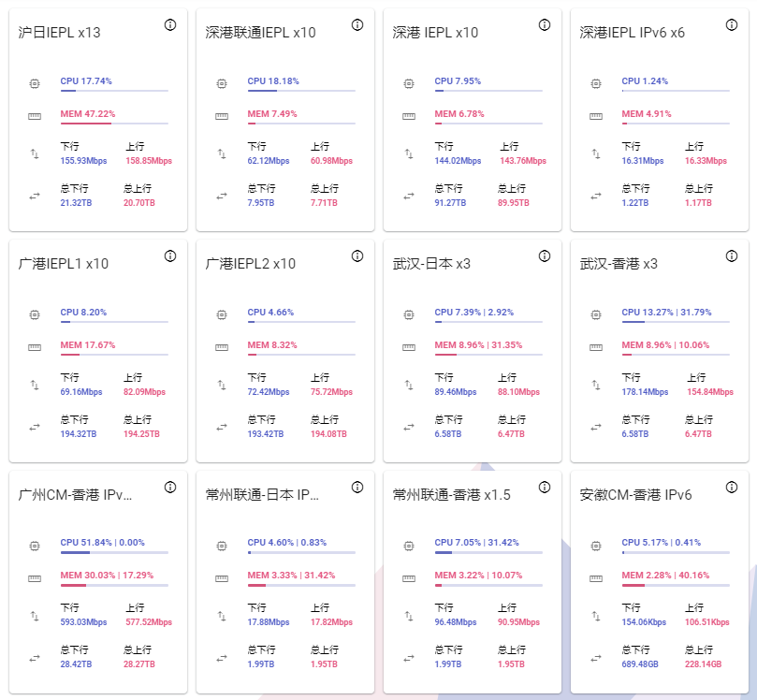Click the 沪日IEPL x13 card title
Image resolution: width=757 pixels, height=700 pixels.
[x=60, y=33]
